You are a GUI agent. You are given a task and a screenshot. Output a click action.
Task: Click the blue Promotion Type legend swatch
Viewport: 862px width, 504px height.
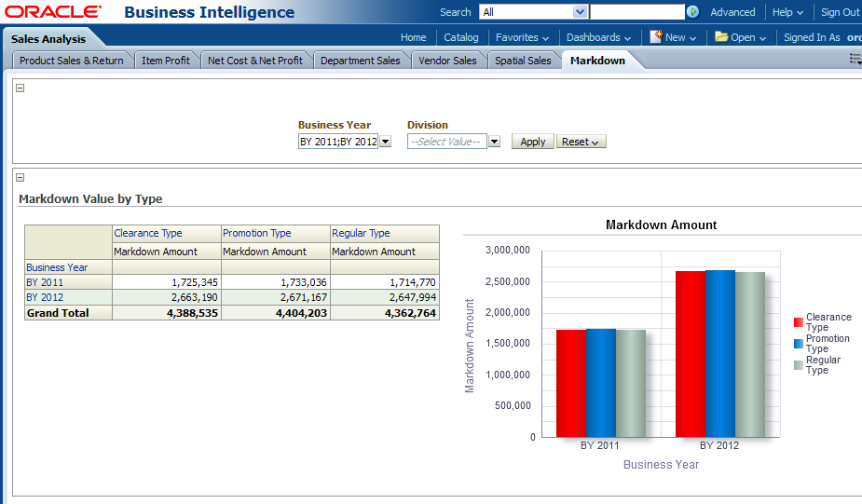pos(799,344)
